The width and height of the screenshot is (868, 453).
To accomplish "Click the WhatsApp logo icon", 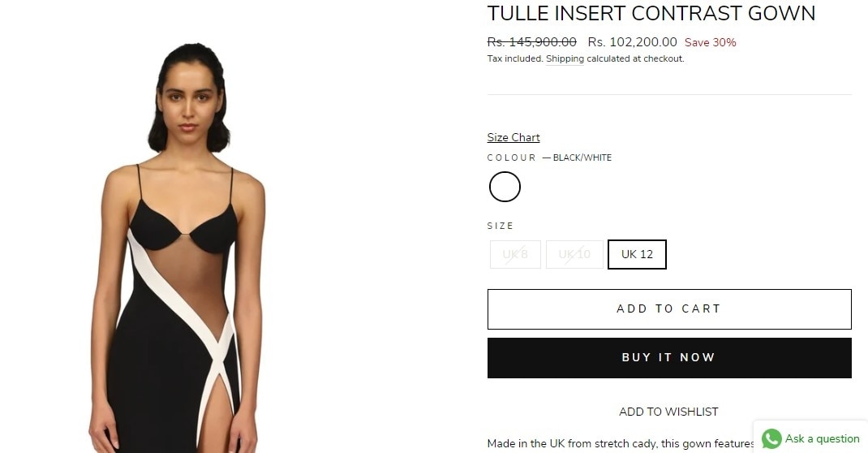I will tap(771, 438).
